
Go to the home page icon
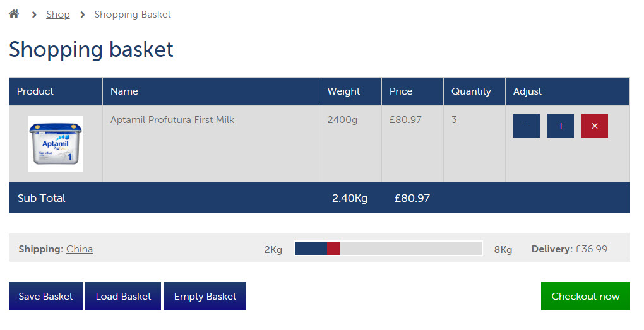[14, 14]
